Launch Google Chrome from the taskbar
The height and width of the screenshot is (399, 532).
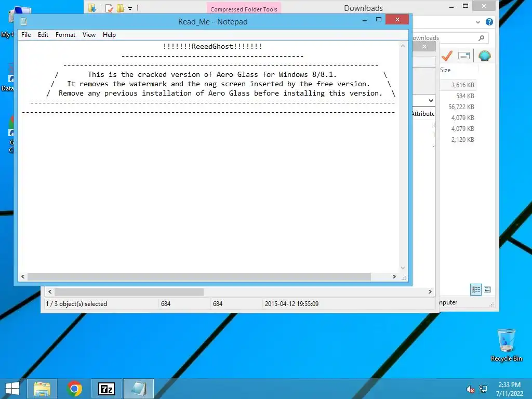tap(74, 389)
